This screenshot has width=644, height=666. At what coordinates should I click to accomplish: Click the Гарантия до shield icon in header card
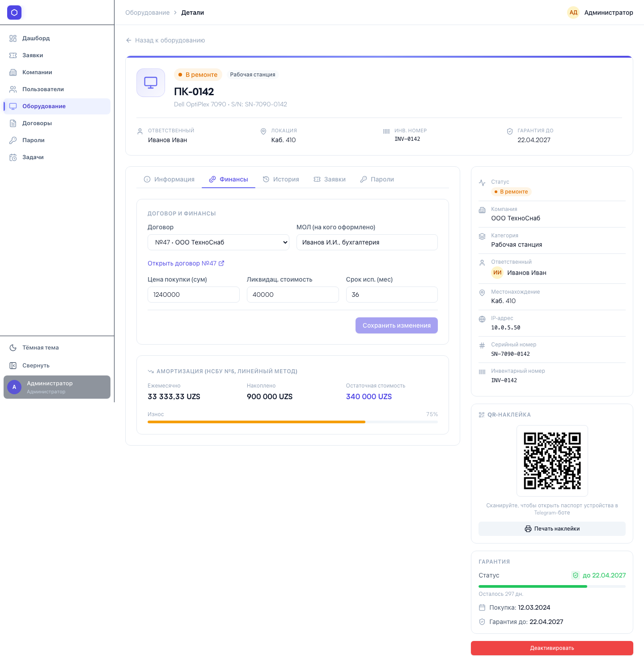510,131
